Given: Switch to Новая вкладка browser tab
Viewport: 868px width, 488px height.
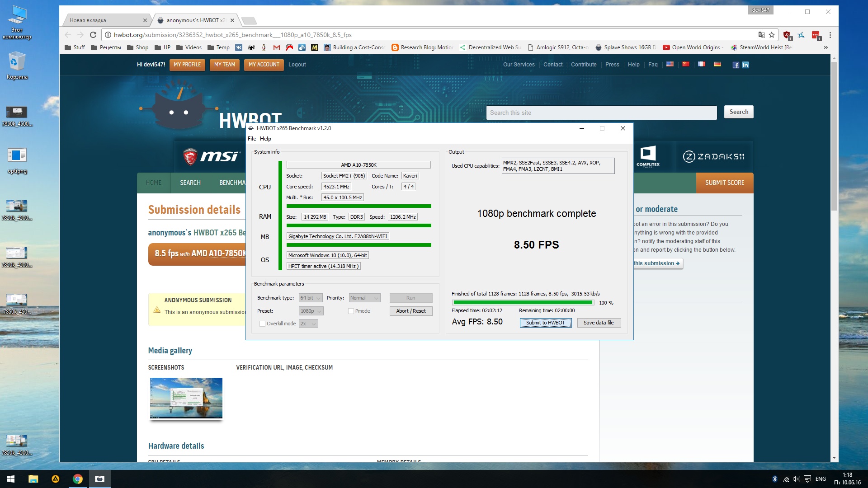Looking at the screenshot, I should coord(107,20).
